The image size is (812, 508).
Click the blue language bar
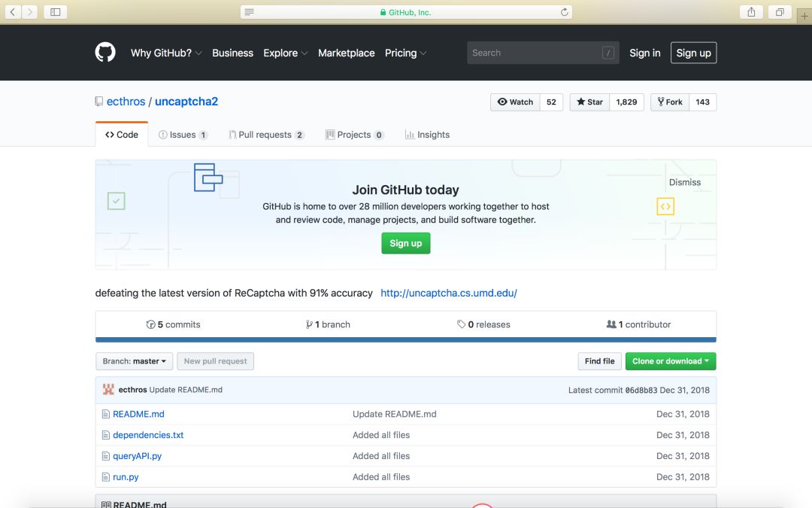(x=405, y=340)
